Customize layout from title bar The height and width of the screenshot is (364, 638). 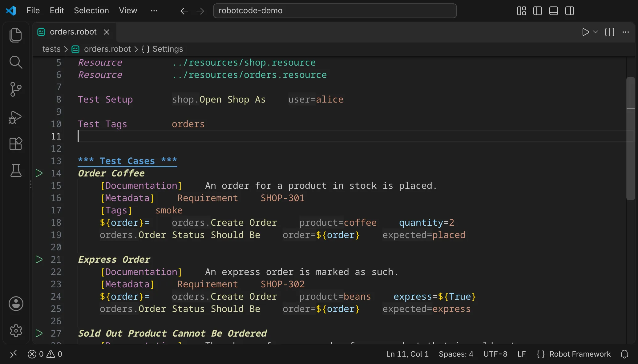(521, 11)
